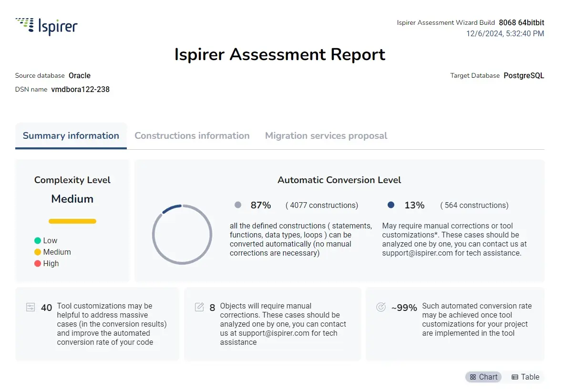This screenshot has width=575, height=392.
Task: Click the Medium complexity value heading
Action: click(72, 199)
